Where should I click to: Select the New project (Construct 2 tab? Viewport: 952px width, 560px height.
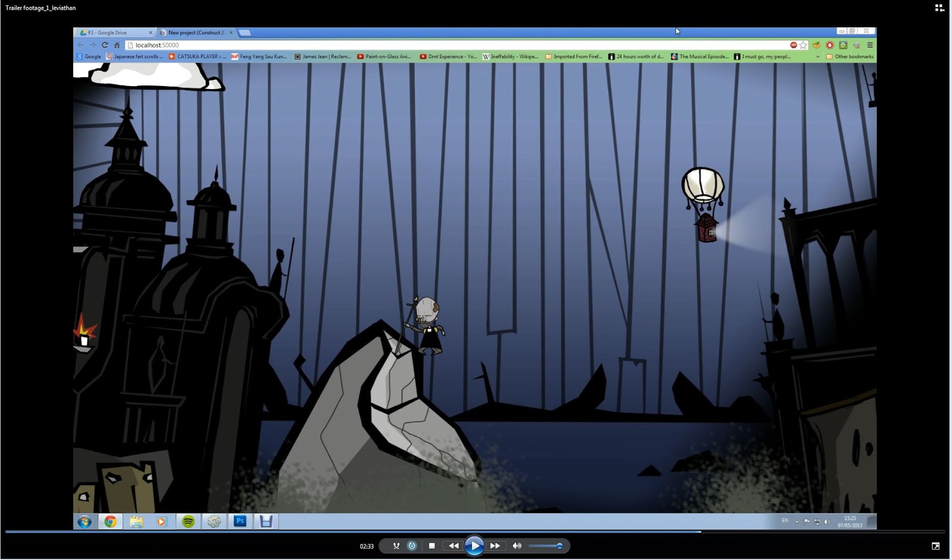tap(195, 33)
